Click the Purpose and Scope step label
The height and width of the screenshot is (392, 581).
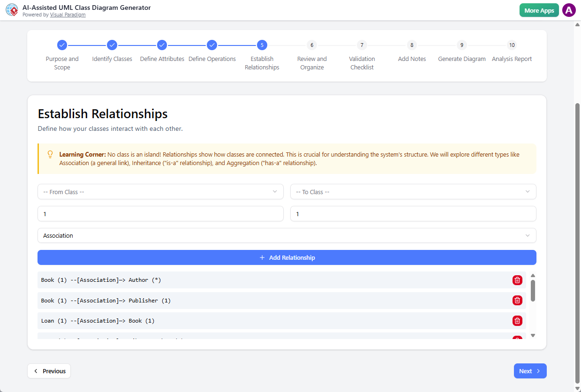tap(62, 63)
